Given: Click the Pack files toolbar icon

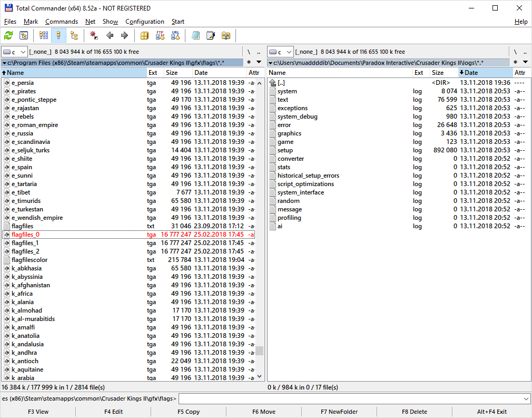Looking at the screenshot, I should 144,35.
